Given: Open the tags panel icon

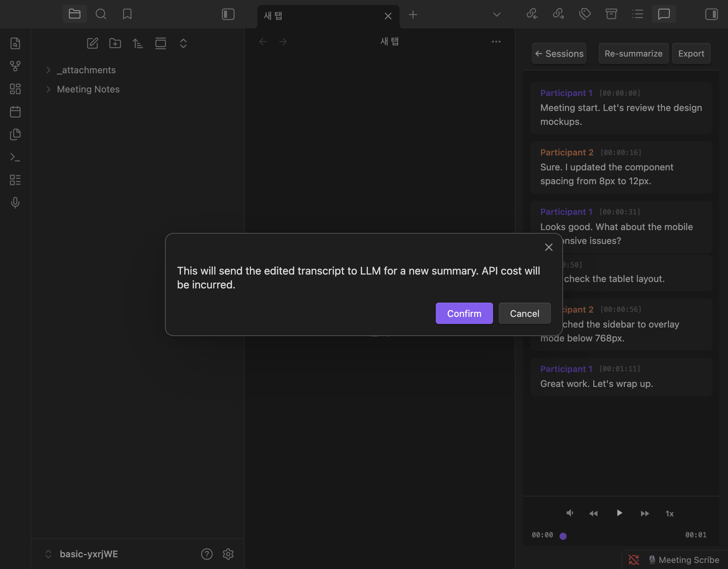Looking at the screenshot, I should (x=585, y=14).
